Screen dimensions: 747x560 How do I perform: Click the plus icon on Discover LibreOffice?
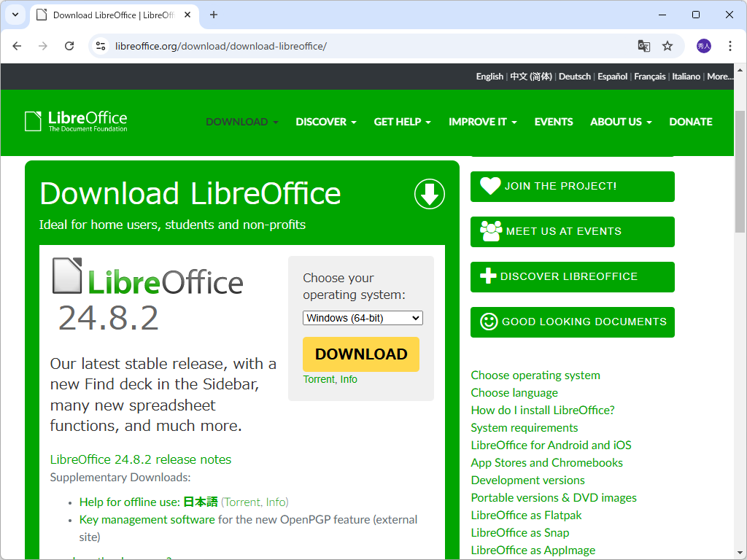tap(489, 276)
